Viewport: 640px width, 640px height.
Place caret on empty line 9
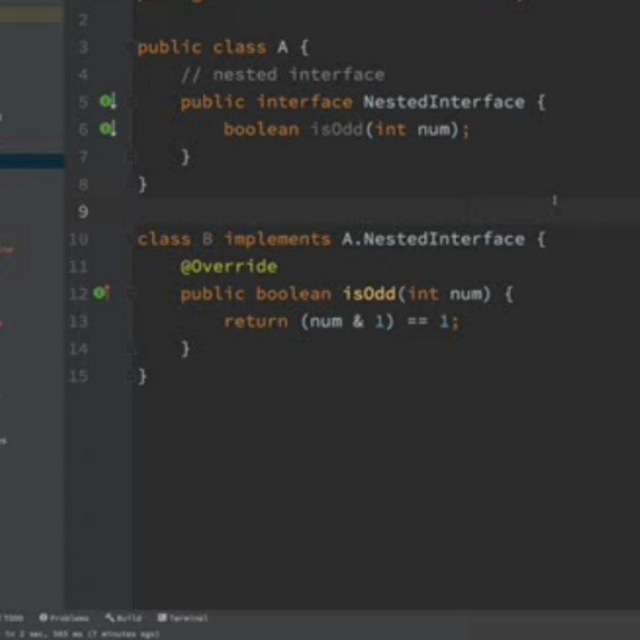(386, 211)
